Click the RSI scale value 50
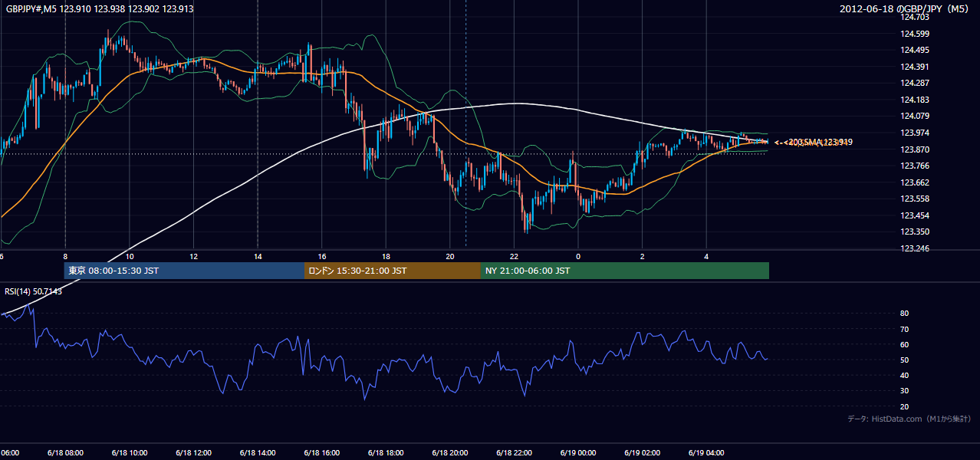The image size is (980, 460). tap(905, 360)
